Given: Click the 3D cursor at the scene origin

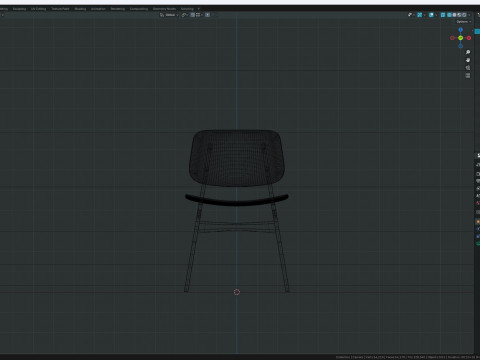Looking at the screenshot, I should point(237,292).
